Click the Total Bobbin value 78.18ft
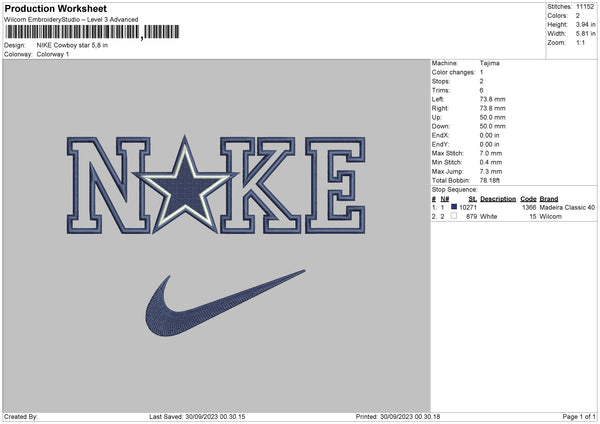The image size is (600, 424). click(x=490, y=180)
